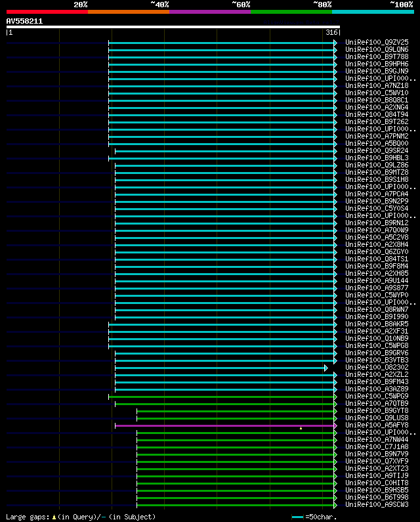
Task: Open hit UniRef100_Q9LQN6
Action: pos(377,50)
